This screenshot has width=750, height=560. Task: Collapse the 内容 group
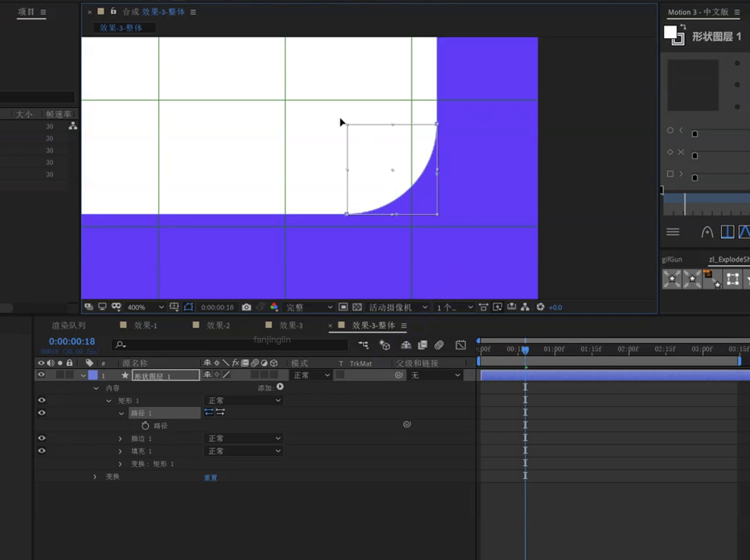tap(96, 388)
